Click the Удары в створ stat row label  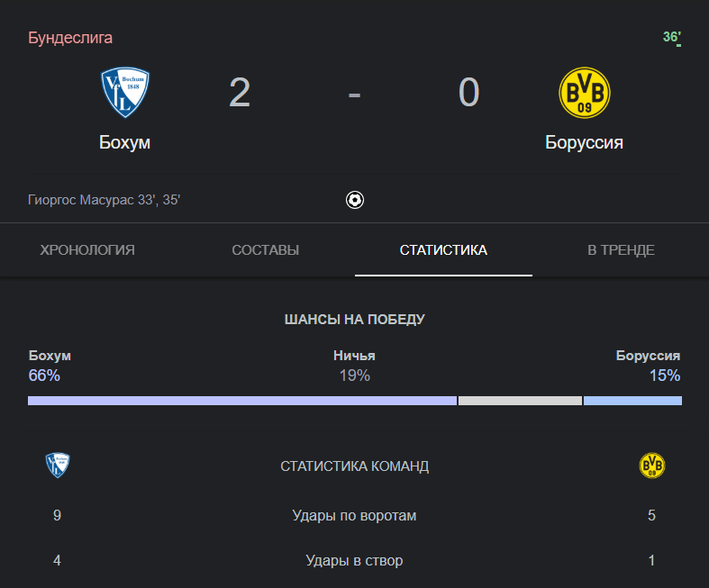[x=354, y=561]
